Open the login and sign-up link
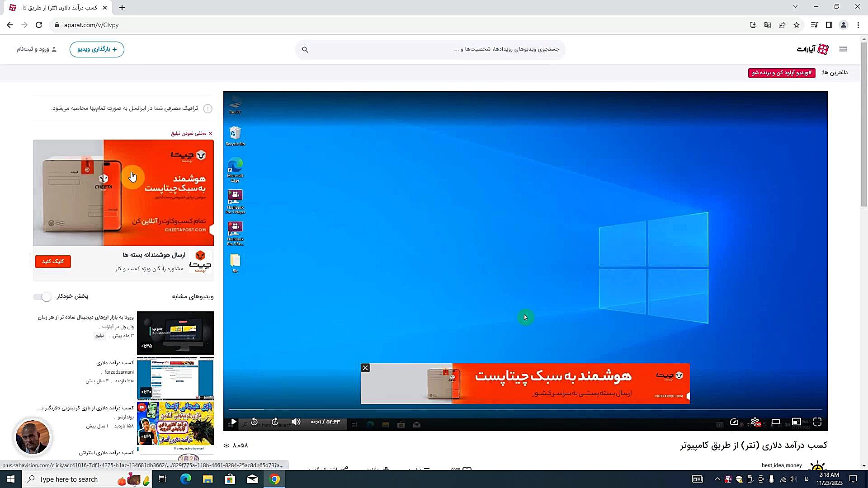 click(x=37, y=49)
